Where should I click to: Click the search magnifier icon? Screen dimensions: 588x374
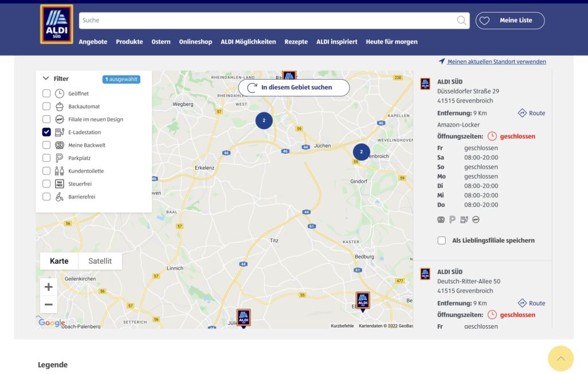(461, 20)
